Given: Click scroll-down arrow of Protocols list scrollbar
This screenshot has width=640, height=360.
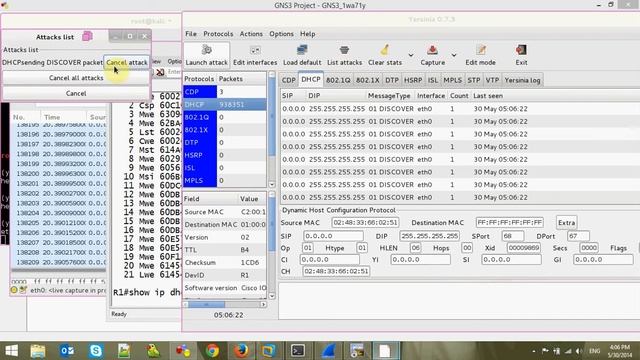Looking at the screenshot, I should (x=272, y=184).
